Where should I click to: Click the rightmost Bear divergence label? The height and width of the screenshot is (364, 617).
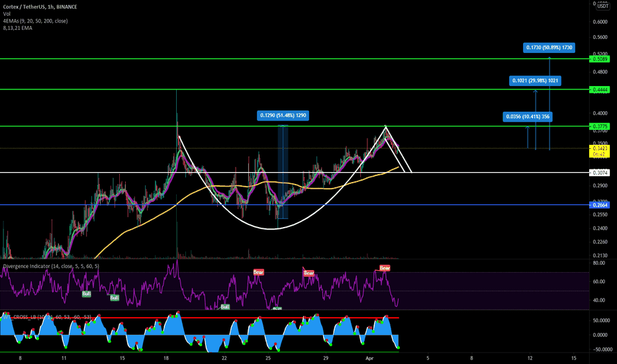point(385,268)
